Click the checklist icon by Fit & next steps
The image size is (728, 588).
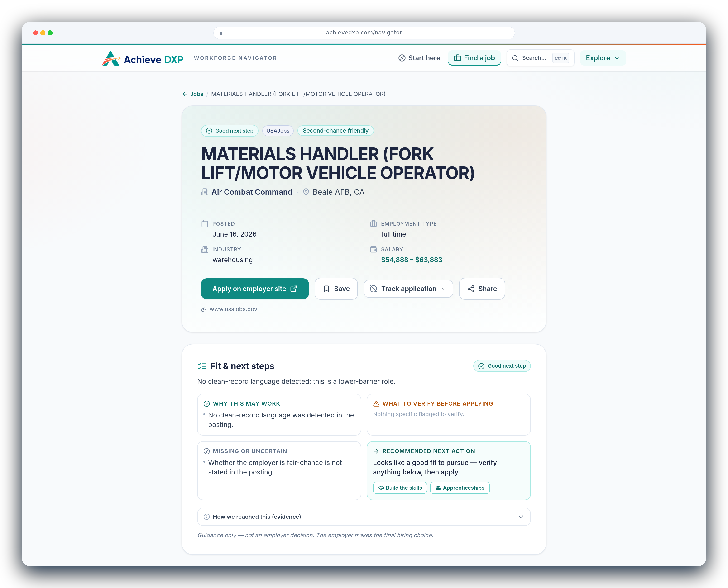[x=202, y=366]
